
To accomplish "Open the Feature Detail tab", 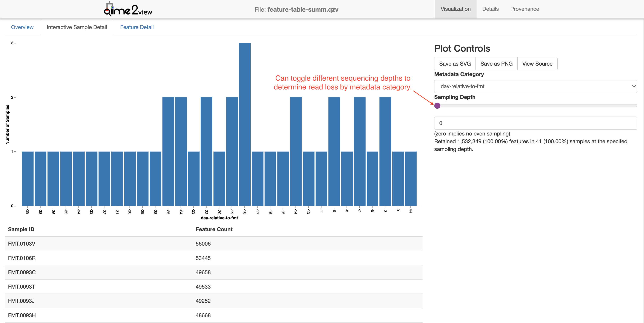I will pyautogui.click(x=137, y=27).
